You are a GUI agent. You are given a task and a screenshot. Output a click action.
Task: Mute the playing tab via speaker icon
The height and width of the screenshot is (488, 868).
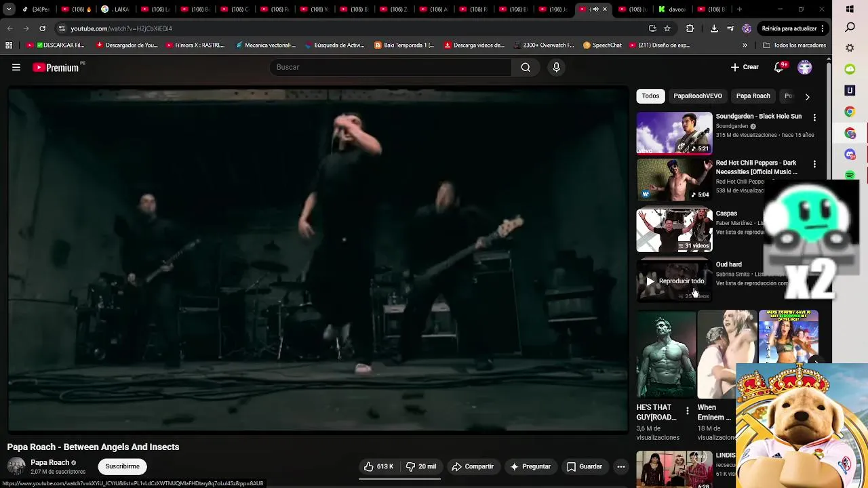pyautogui.click(x=595, y=9)
